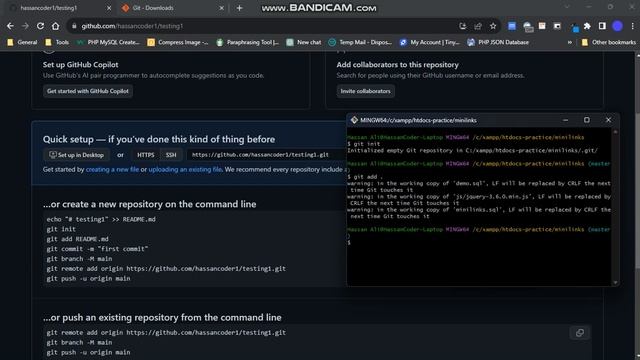
Task: Minimize the Git Bash window
Action: (x=565, y=120)
